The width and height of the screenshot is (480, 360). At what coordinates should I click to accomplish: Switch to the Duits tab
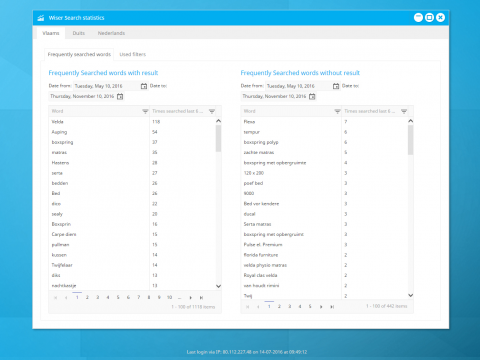pyautogui.click(x=79, y=33)
